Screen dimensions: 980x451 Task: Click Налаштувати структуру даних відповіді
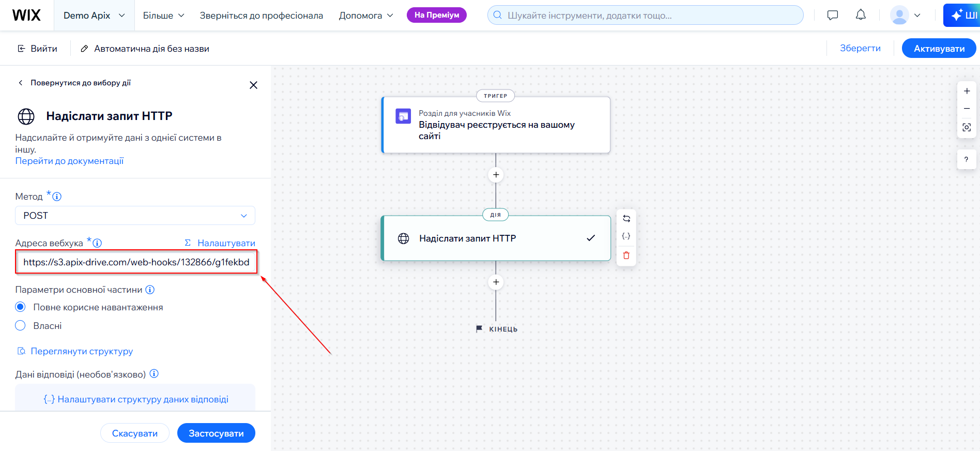(x=136, y=399)
